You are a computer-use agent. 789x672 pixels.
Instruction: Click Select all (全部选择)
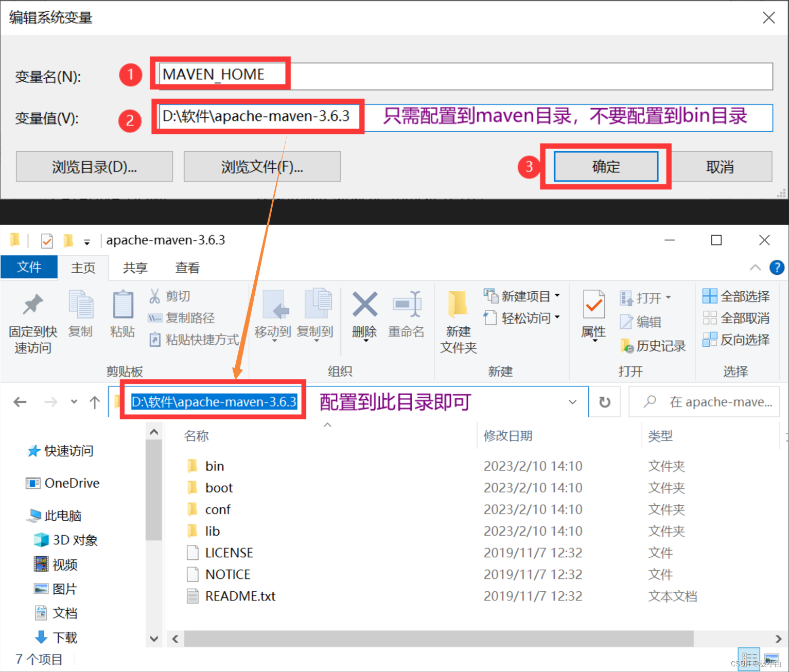click(x=737, y=296)
